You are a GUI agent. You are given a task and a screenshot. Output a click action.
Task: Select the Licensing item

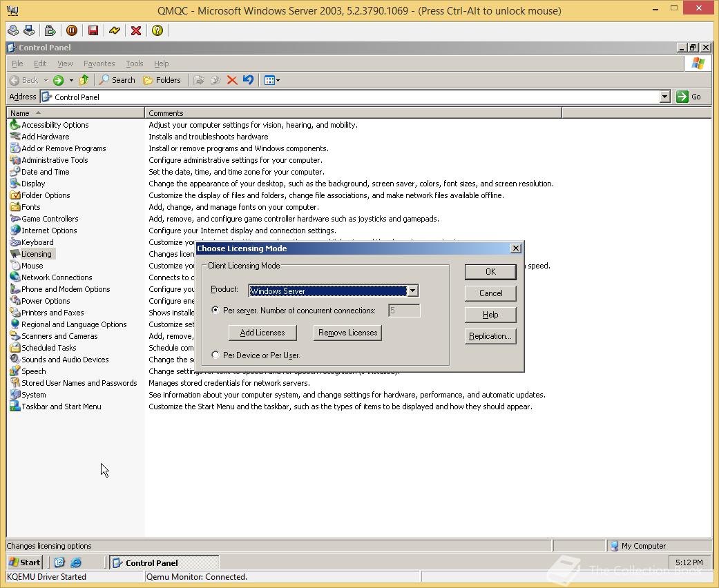[32, 254]
